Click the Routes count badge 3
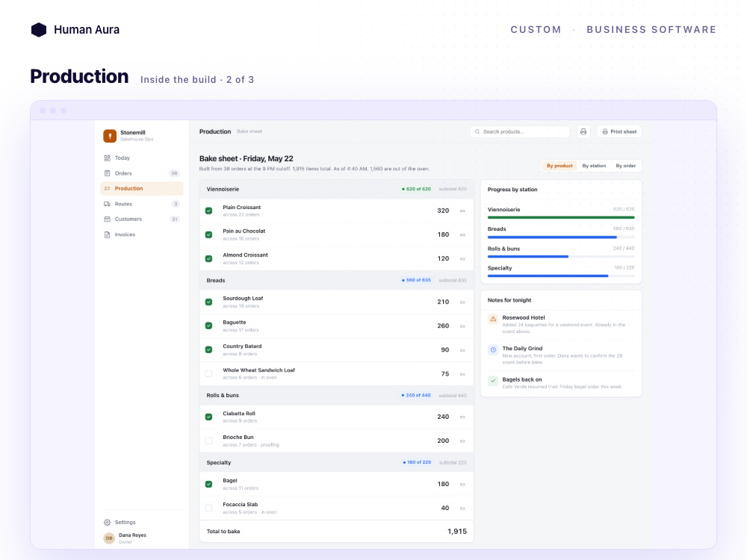 point(176,204)
